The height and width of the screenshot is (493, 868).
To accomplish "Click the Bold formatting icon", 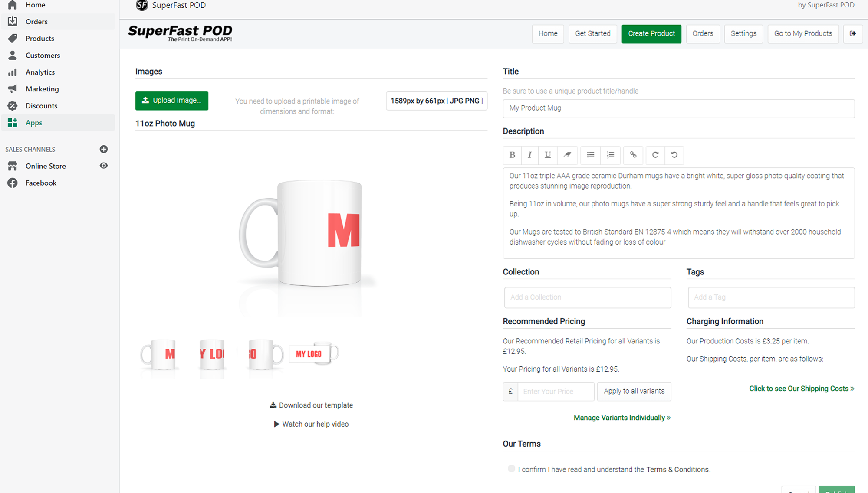I will coord(512,155).
